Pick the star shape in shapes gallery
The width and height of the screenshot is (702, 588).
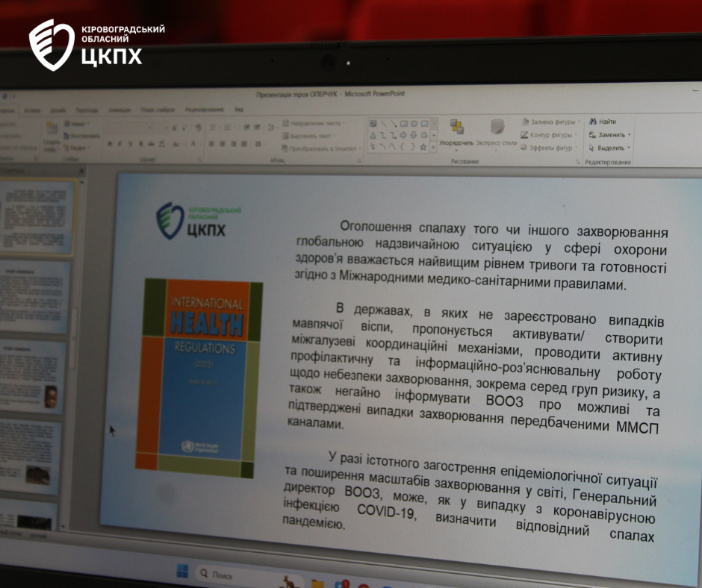[423, 148]
